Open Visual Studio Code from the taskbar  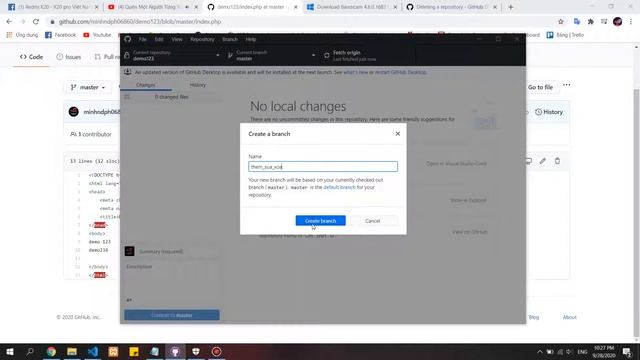pyautogui.click(x=93, y=351)
